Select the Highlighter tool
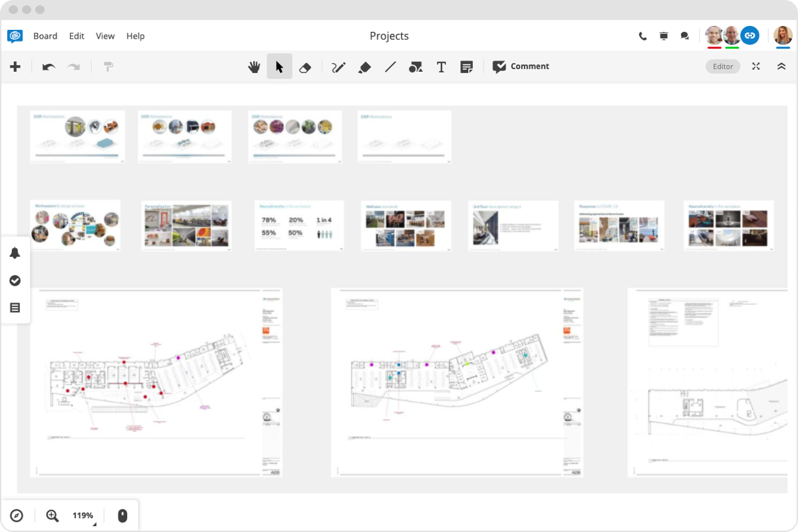Screen dimensions: 798x532 pos(364,67)
